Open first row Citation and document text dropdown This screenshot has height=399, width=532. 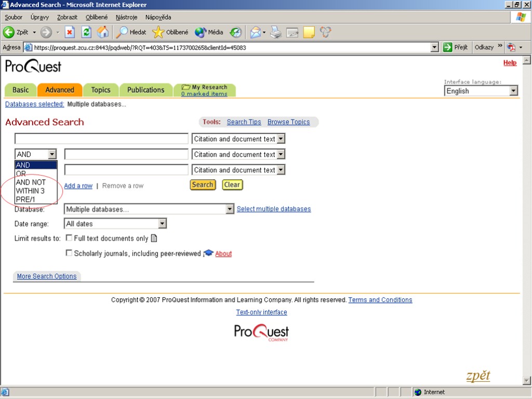(x=281, y=139)
